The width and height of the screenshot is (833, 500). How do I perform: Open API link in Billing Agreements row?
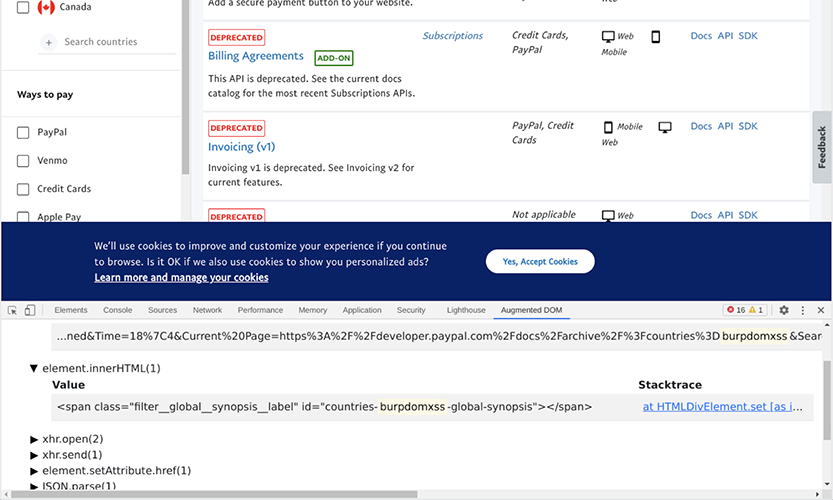click(x=725, y=36)
